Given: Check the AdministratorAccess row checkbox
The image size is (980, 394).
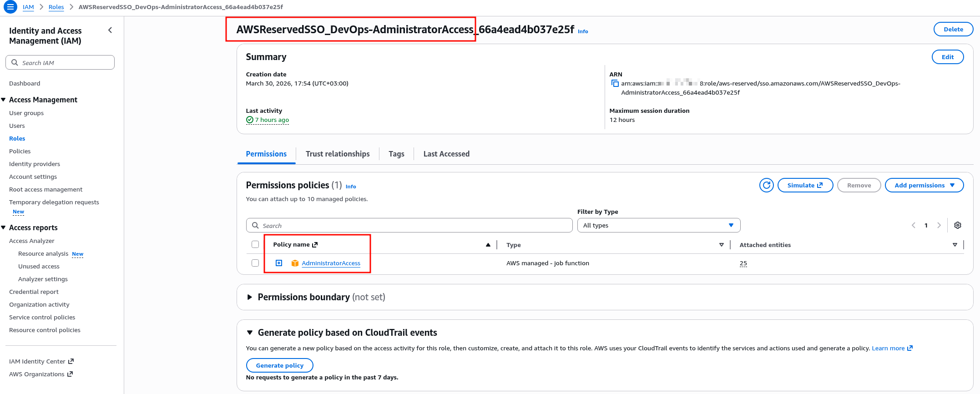Looking at the screenshot, I should [255, 263].
